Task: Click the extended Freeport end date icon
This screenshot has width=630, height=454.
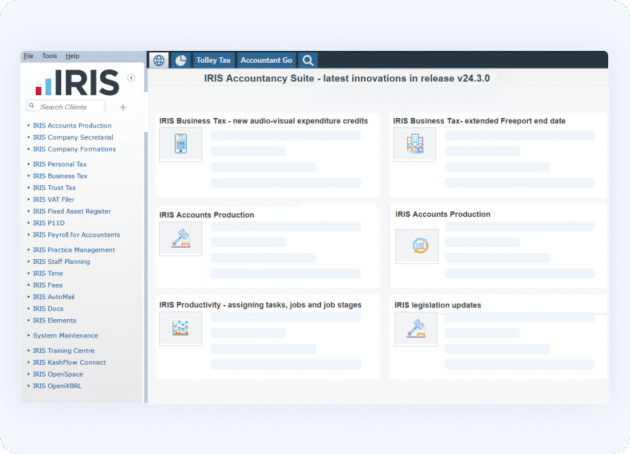Action: click(x=415, y=144)
